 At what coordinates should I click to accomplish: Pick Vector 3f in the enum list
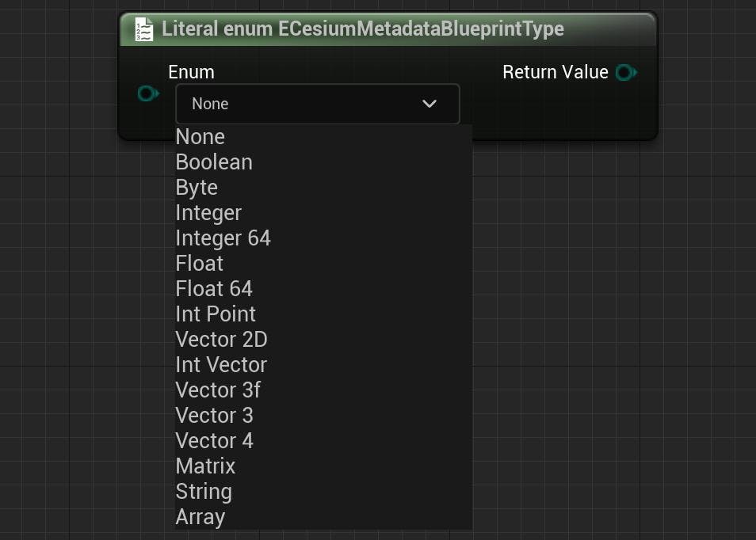(217, 390)
